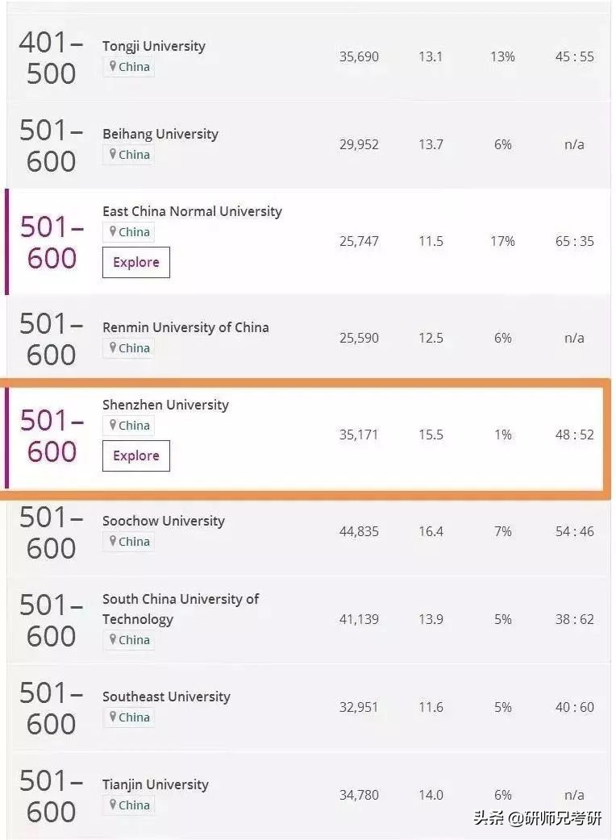Click Explore for Shenzhen University
This screenshot has width=616, height=840.
click(x=135, y=455)
